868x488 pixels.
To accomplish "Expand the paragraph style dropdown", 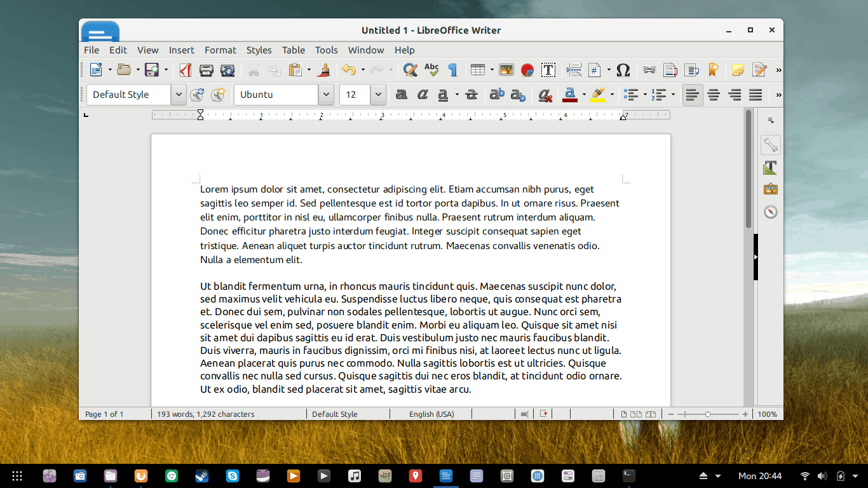I will tap(179, 95).
